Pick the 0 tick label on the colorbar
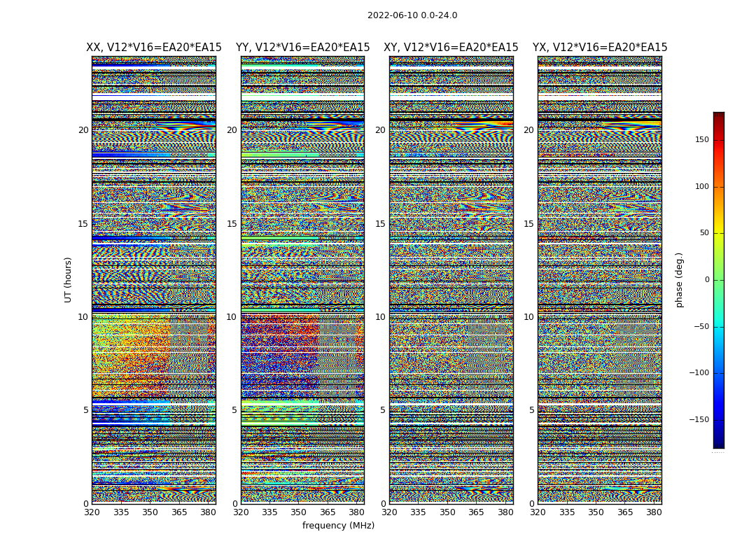Screen dimensions: 735x560 coord(707,280)
